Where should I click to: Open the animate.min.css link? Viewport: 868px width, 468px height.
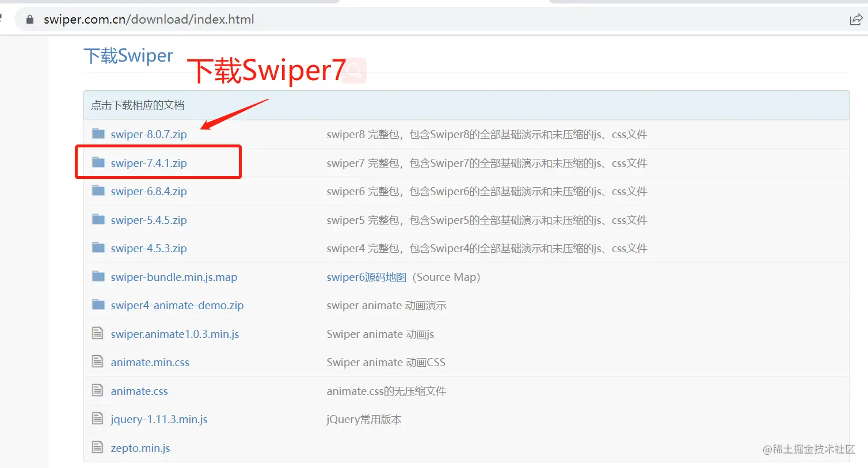150,362
